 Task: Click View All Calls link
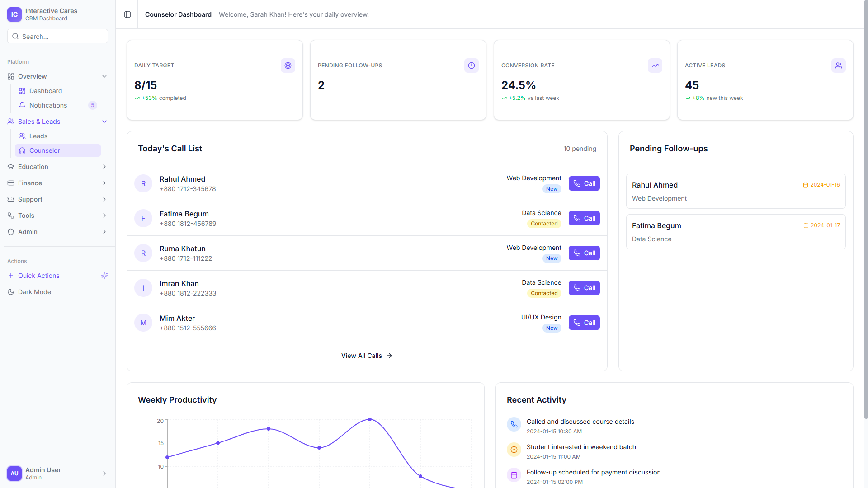367,356
